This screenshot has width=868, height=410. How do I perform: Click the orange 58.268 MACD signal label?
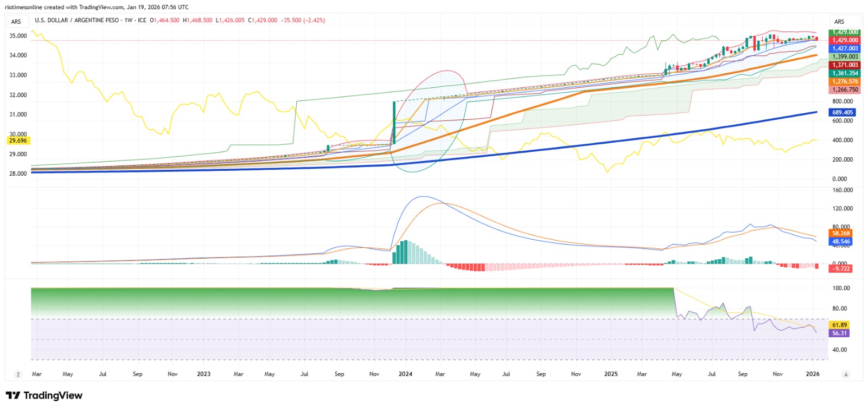click(841, 233)
